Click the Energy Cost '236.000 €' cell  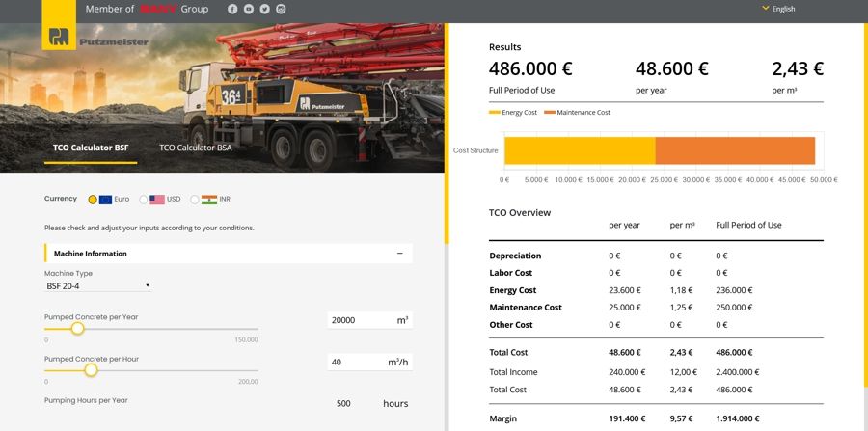[x=735, y=290]
